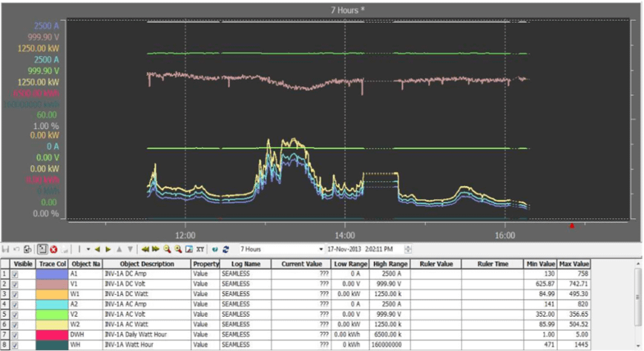Open the 7 Hours time span dropdown
This screenshot has width=644, height=351.
click(x=321, y=249)
